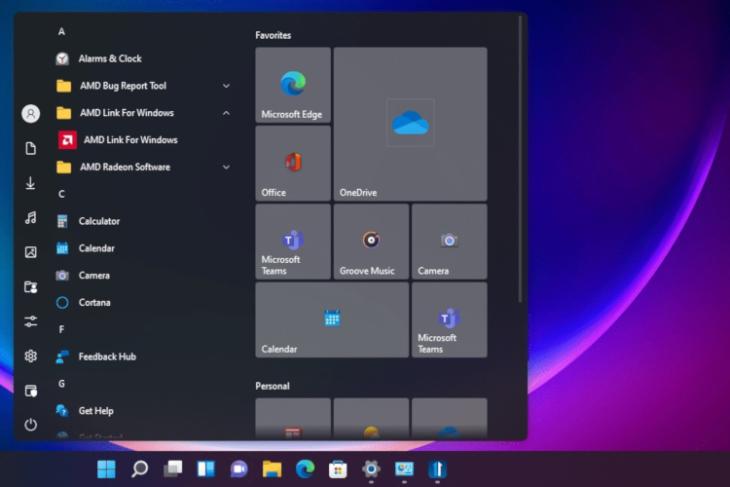Open Settings gear in Start sidebar
730x487 pixels.
31,356
